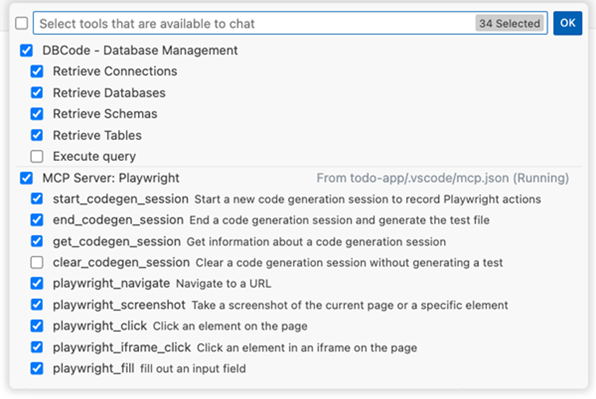The height and width of the screenshot is (399, 596).
Task: Select the 'get_codegen_session' tool name
Action: pyautogui.click(x=117, y=241)
